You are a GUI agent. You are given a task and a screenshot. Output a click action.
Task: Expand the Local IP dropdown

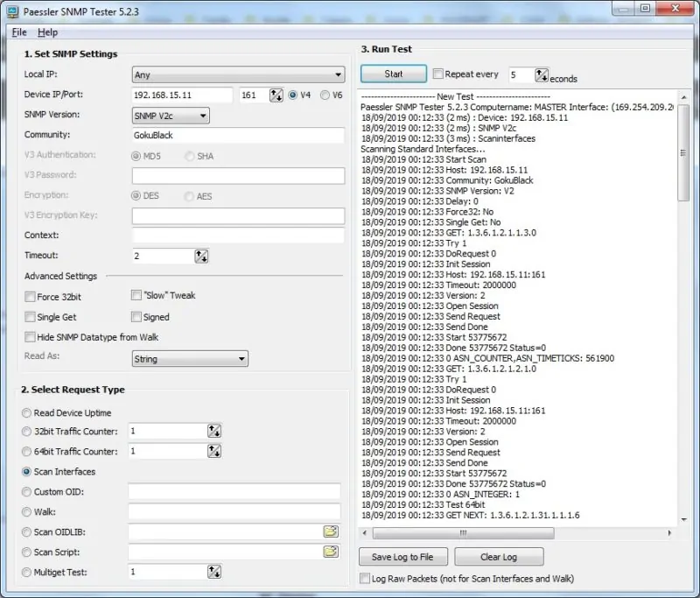pos(238,75)
